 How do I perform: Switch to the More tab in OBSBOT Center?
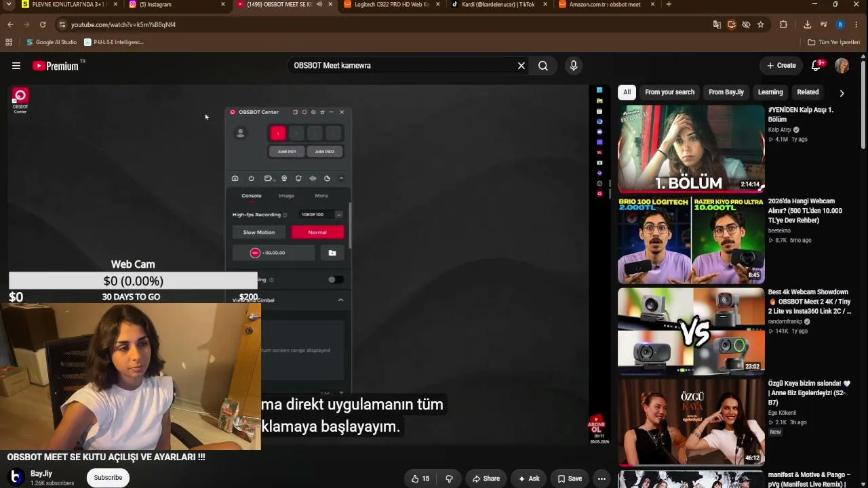[x=321, y=196]
